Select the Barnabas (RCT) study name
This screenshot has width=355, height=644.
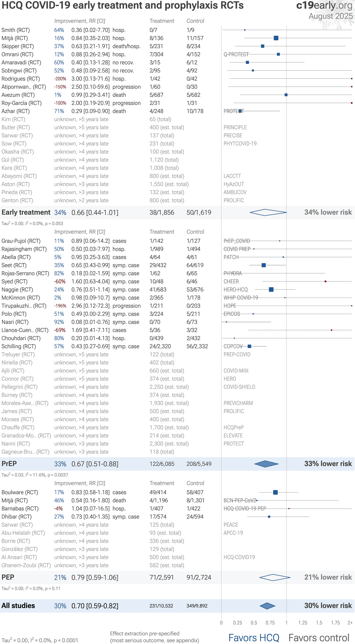pyautogui.click(x=20, y=509)
